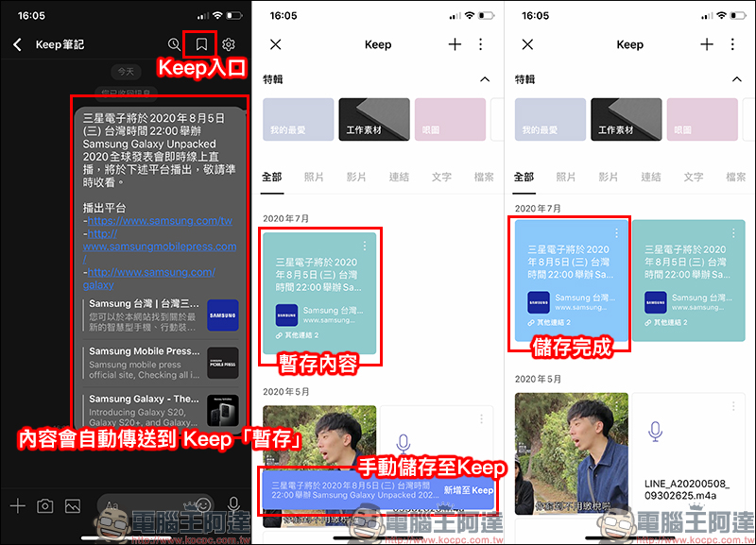Switch to 檔案 tab in right Keep
756x545 pixels.
736,178
